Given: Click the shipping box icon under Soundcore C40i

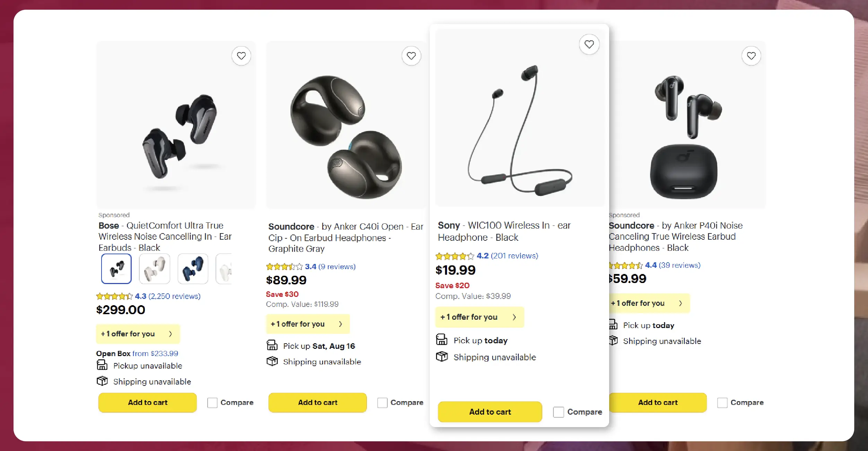Looking at the screenshot, I should [x=272, y=361].
